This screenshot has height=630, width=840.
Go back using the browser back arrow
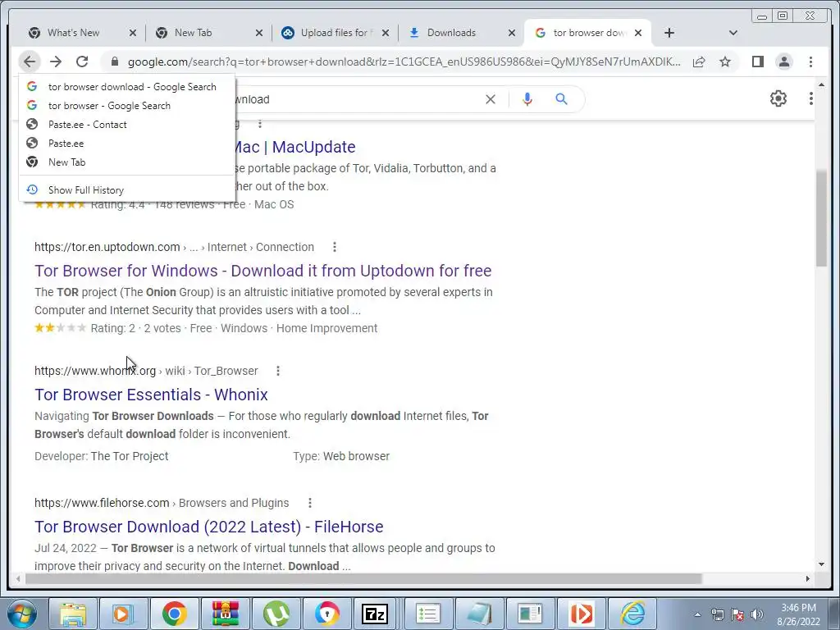pyautogui.click(x=30, y=62)
